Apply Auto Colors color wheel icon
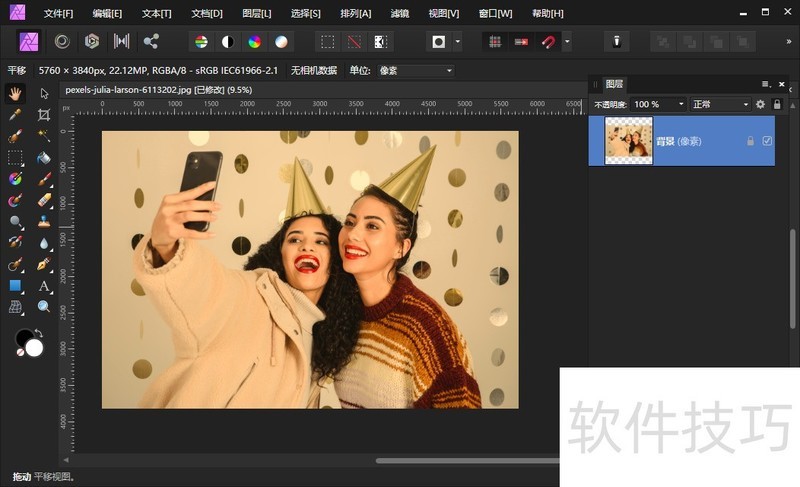 coord(255,42)
